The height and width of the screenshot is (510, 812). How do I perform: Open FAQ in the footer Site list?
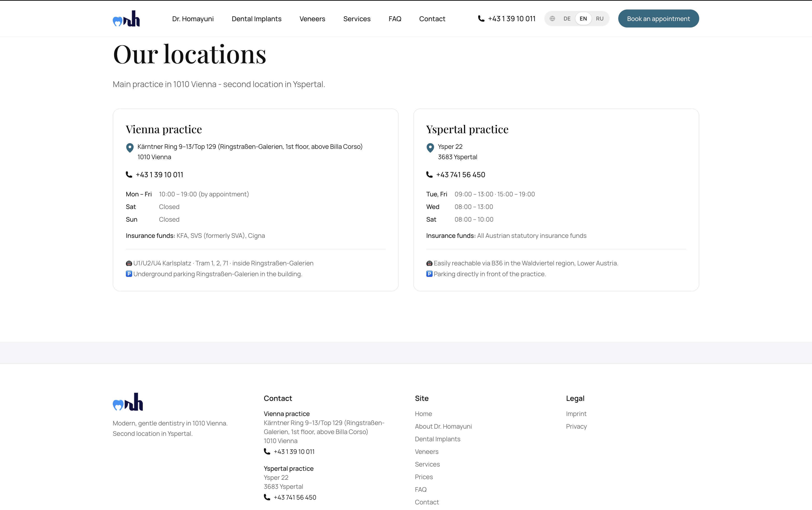click(x=420, y=489)
